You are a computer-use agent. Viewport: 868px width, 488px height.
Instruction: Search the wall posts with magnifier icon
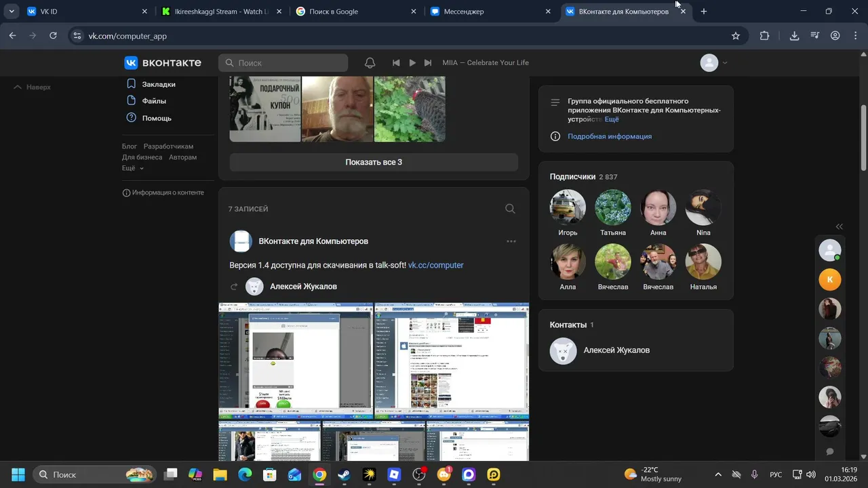point(511,209)
